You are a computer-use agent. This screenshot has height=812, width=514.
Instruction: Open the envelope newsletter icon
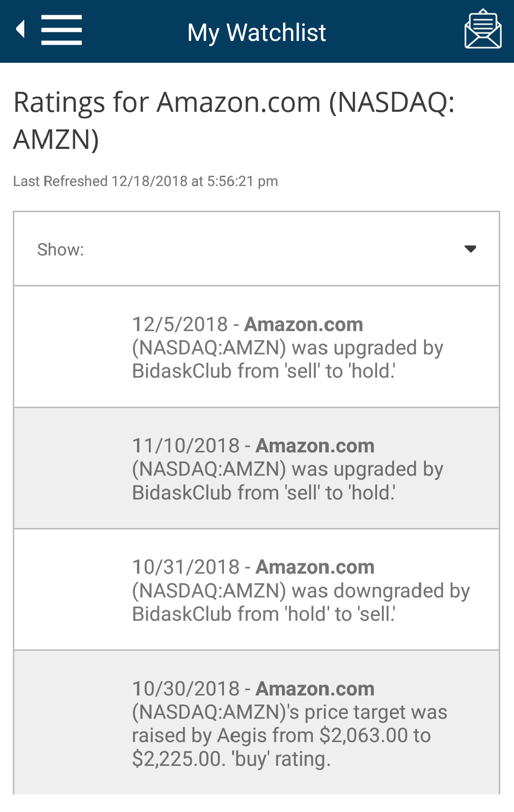[483, 29]
